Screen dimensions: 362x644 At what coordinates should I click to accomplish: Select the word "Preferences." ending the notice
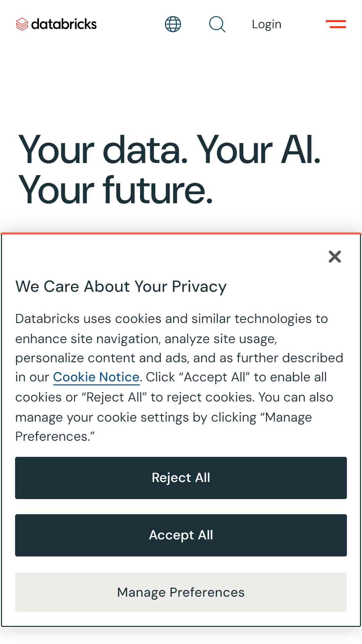55,437
